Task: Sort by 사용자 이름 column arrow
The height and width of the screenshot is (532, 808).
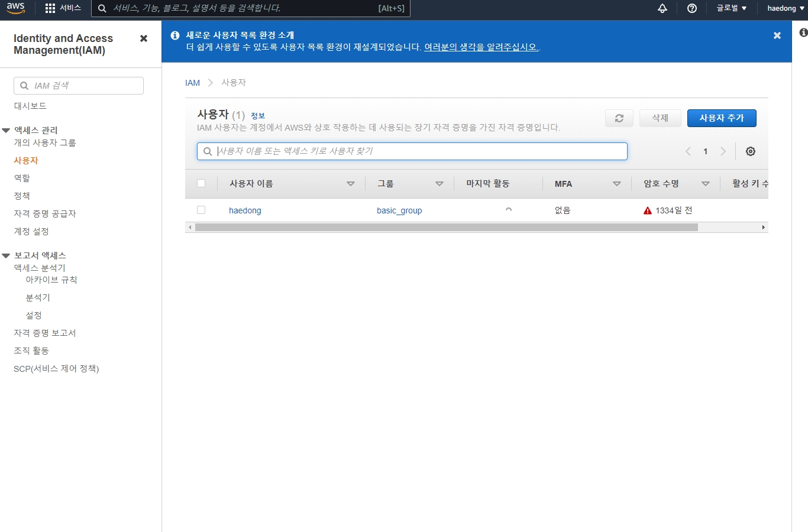Action: pos(351,184)
